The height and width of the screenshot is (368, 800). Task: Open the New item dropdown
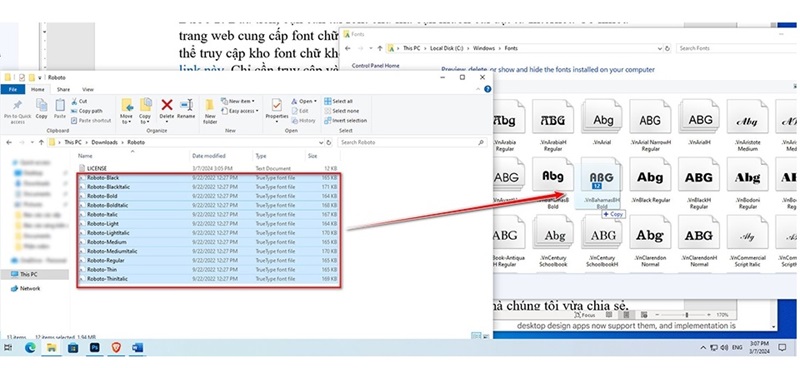(237, 101)
